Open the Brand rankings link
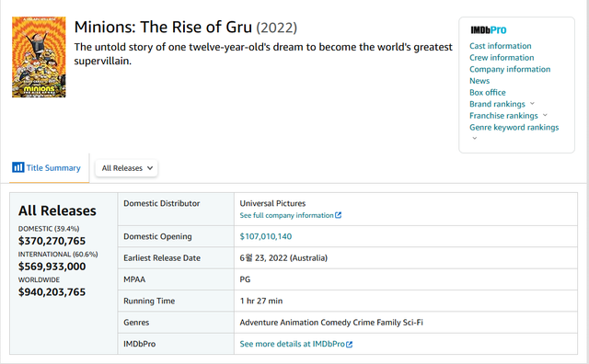 coord(497,104)
